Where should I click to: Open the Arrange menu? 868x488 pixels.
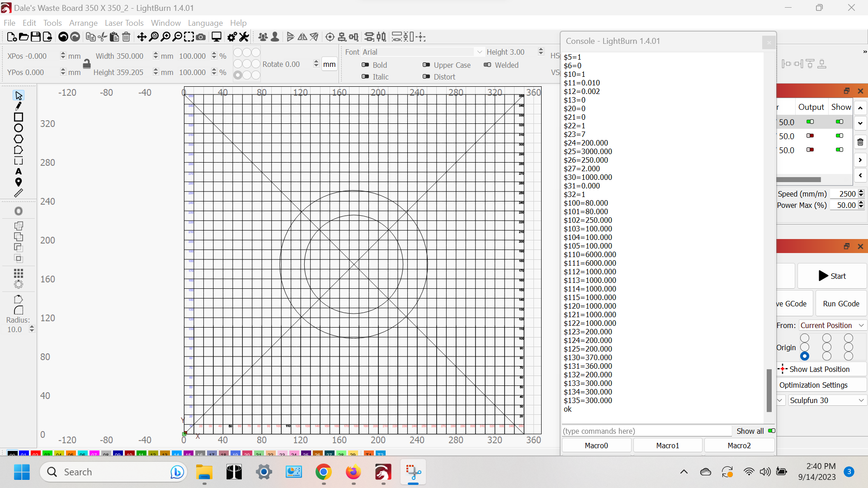click(83, 23)
